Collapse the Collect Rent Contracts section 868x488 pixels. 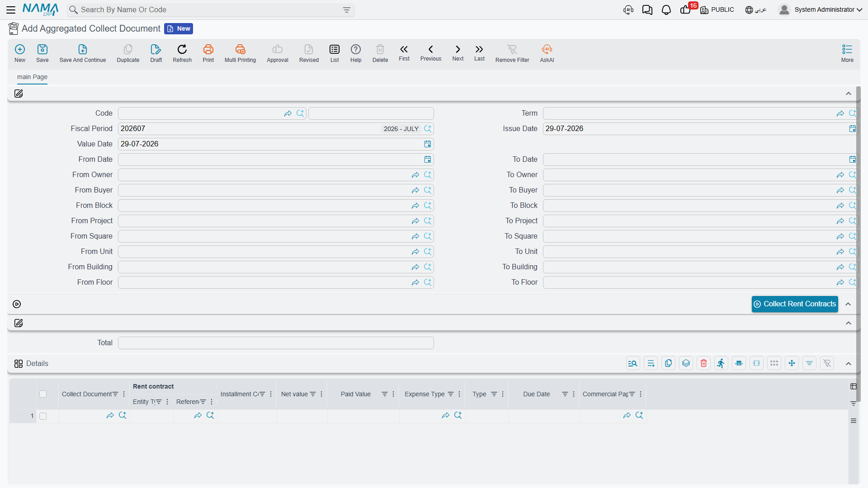tap(849, 304)
